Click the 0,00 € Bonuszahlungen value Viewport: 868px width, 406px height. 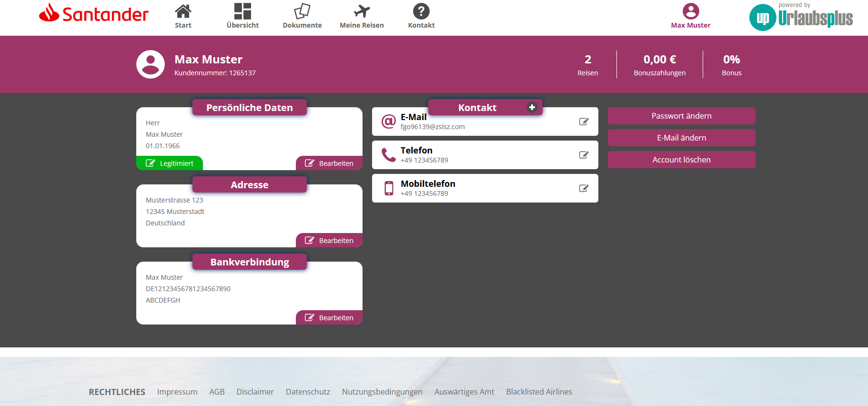[x=660, y=65]
